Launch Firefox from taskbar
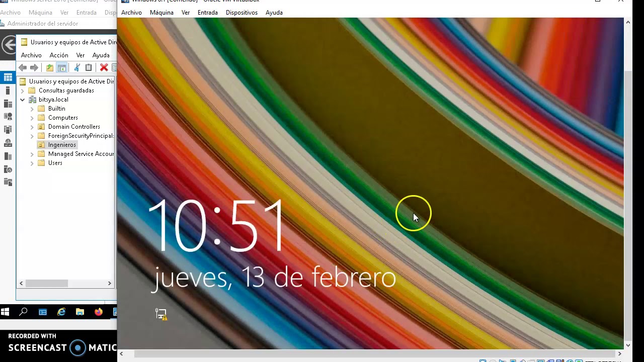This screenshot has height=362, width=644. (99, 312)
